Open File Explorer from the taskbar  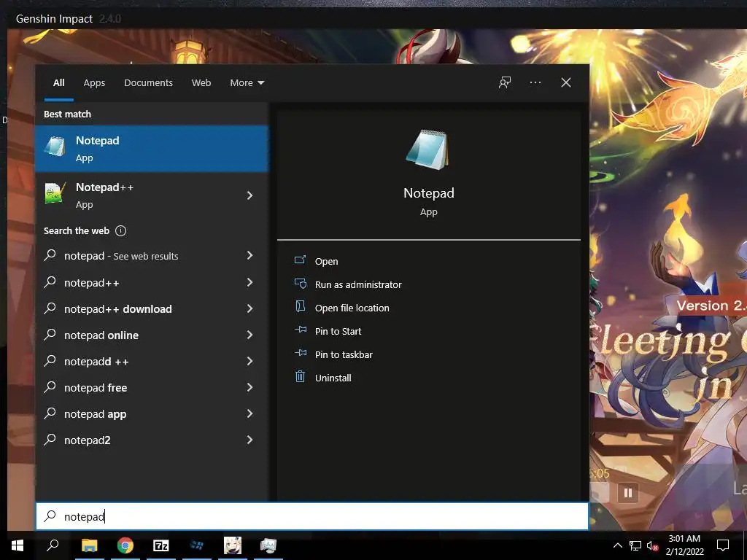tap(89, 545)
